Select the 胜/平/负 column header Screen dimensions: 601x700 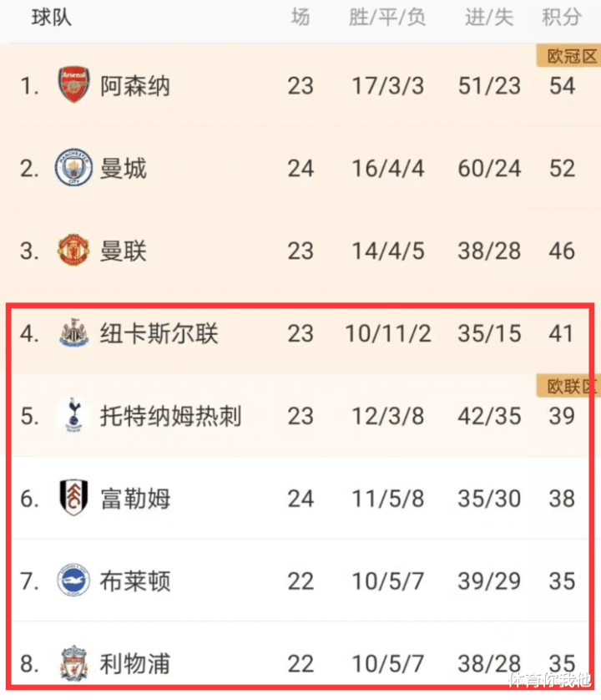coord(387,18)
